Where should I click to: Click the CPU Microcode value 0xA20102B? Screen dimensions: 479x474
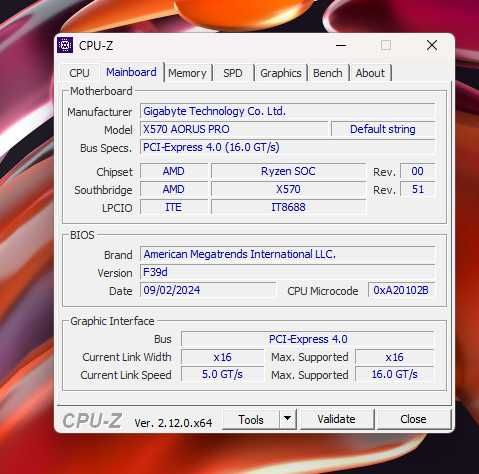402,290
